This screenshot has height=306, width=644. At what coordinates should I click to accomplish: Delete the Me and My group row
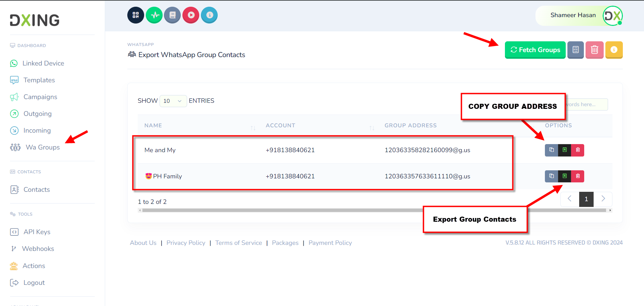point(578,150)
